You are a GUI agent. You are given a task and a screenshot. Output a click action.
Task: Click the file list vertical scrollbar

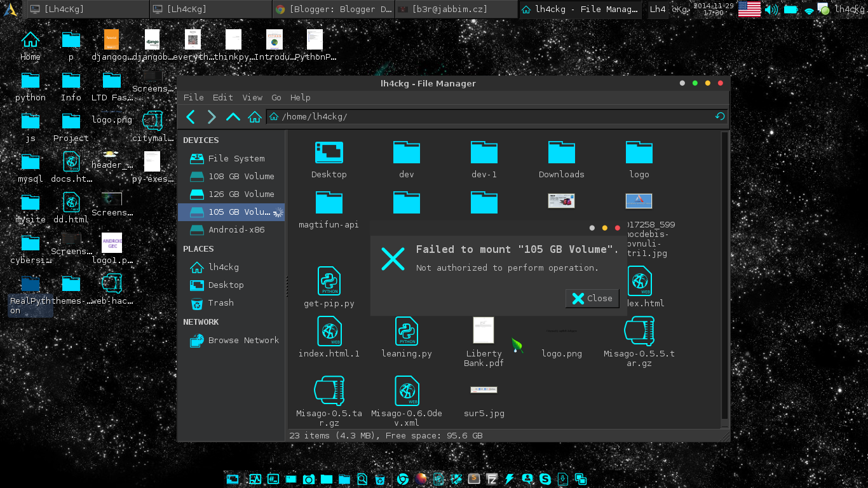click(x=725, y=280)
